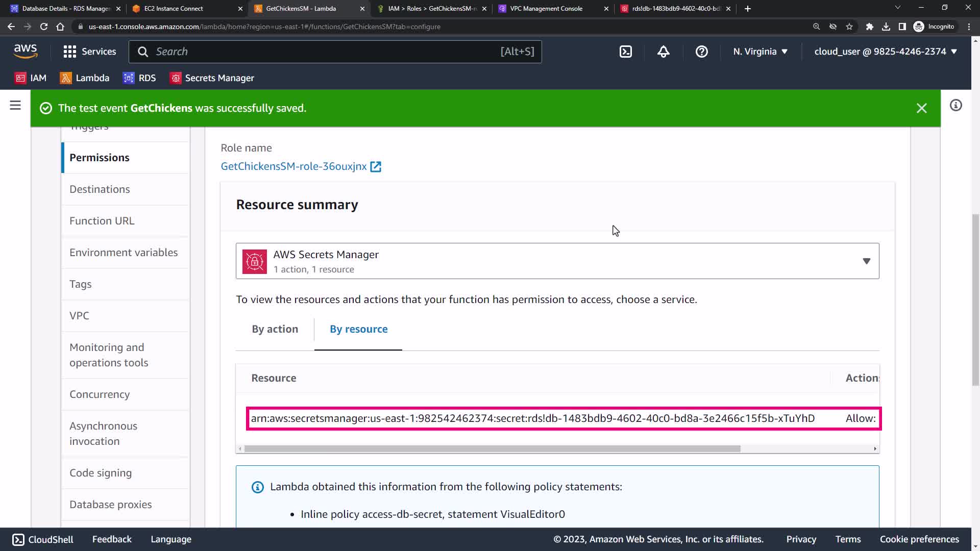Open the N. Virginia region selector
This screenshot has height=551, width=980.
760,52
